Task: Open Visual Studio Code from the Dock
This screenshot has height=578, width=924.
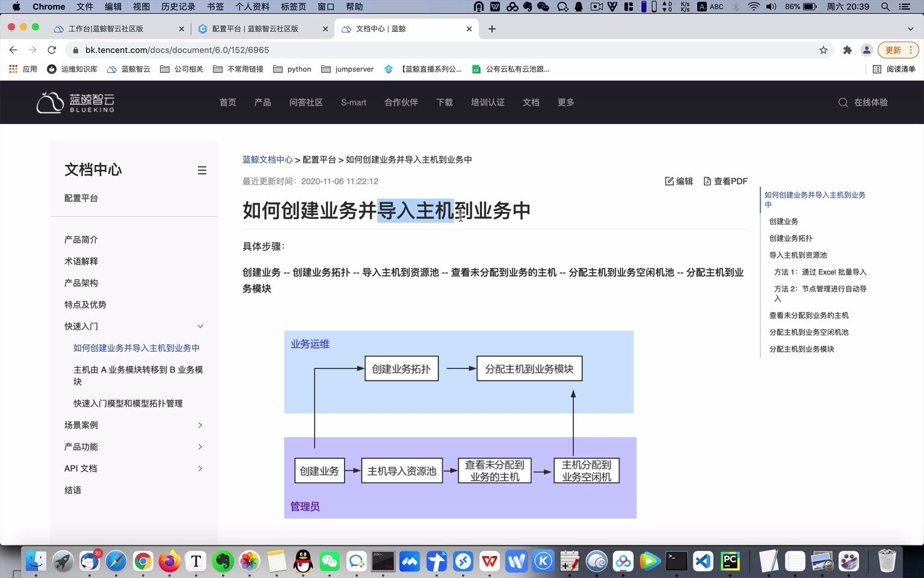Action: [x=703, y=561]
